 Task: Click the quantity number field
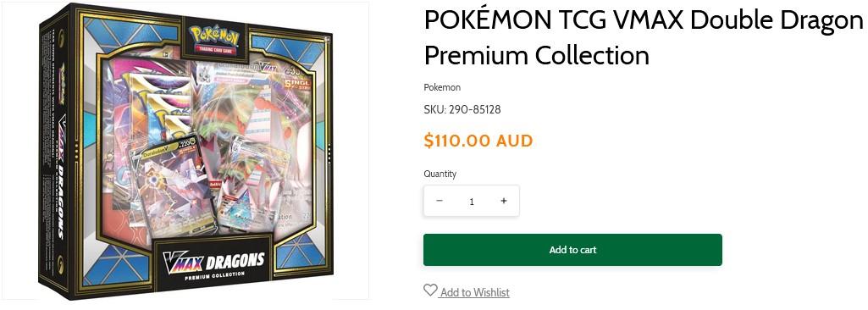click(x=471, y=201)
